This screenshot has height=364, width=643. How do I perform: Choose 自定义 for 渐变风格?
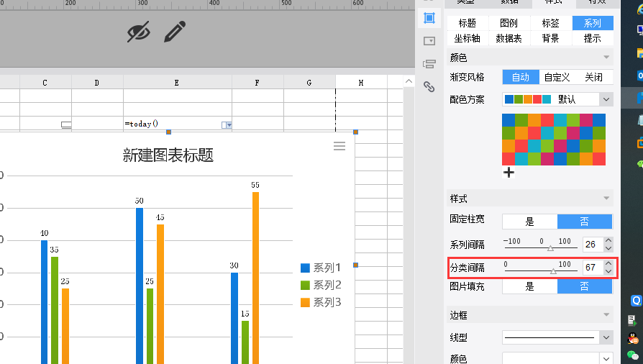click(557, 77)
